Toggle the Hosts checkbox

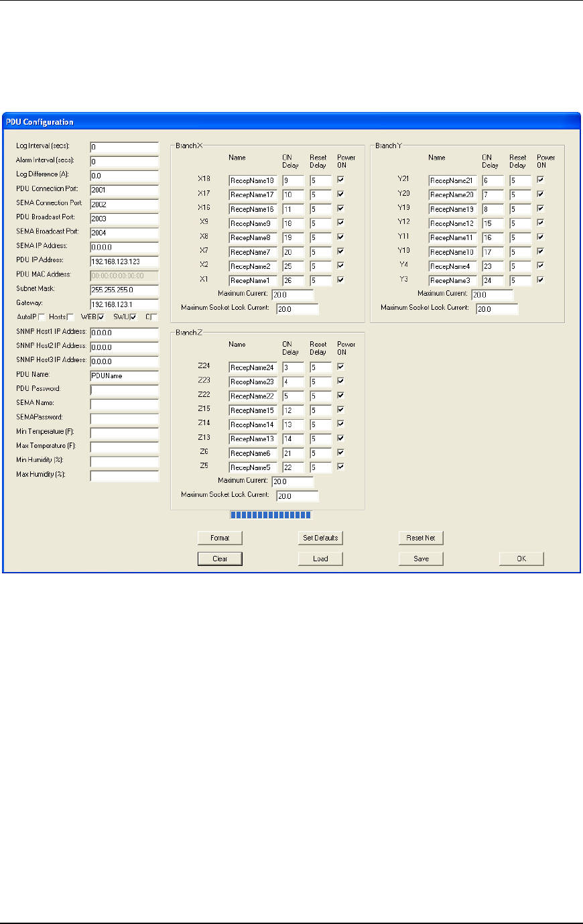point(70,317)
